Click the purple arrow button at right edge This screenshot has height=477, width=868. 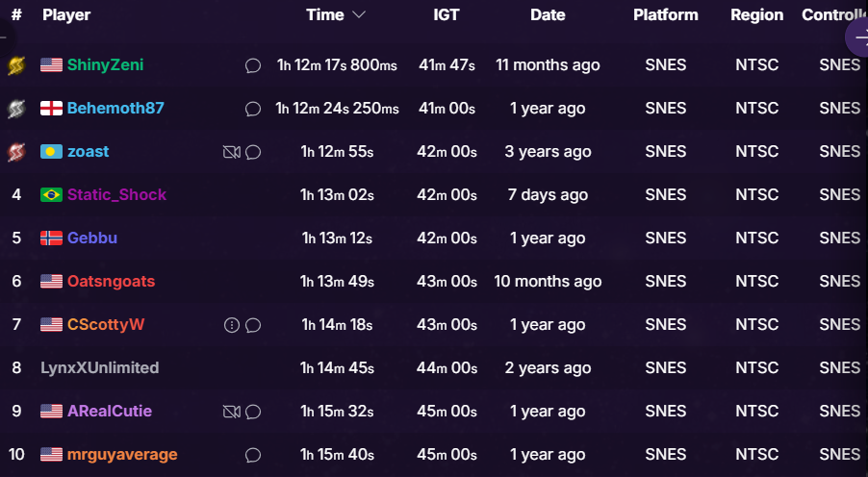point(856,37)
